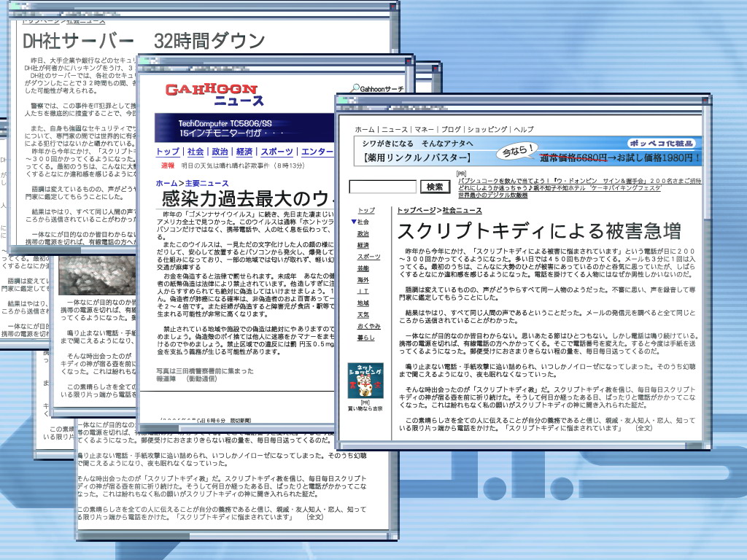
Task: Close the Gahhoon ニュース window
Action: click(409, 61)
